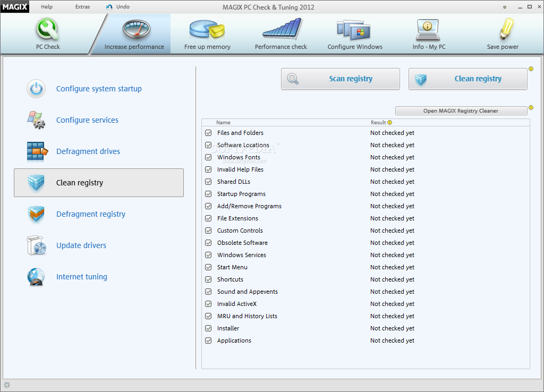Open the Info - My PC laptop icon
544x392 pixels.
click(x=428, y=30)
